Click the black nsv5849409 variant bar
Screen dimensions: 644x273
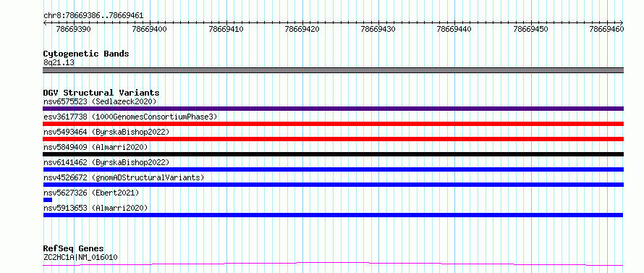pos(333,154)
